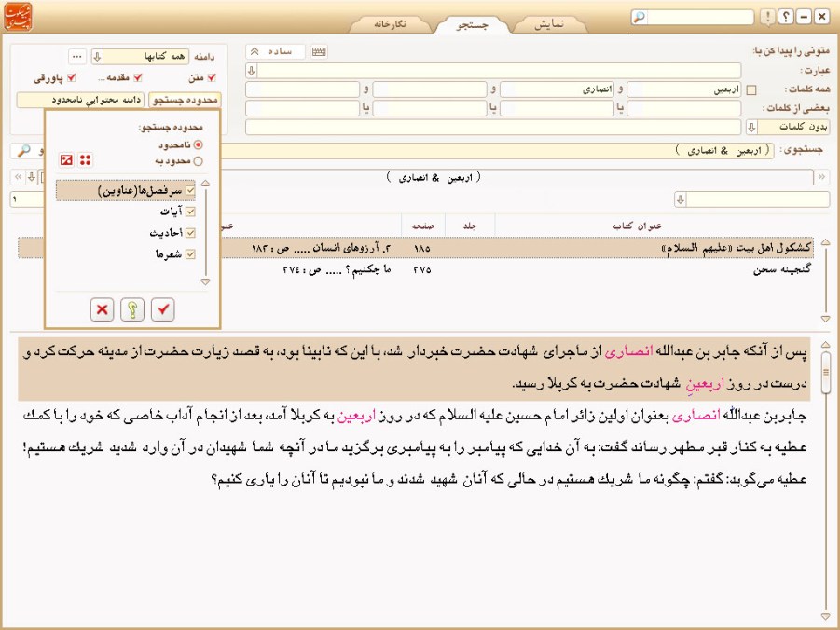
Task: Open help with the question mark icon in title bar
Action: [x=786, y=17]
